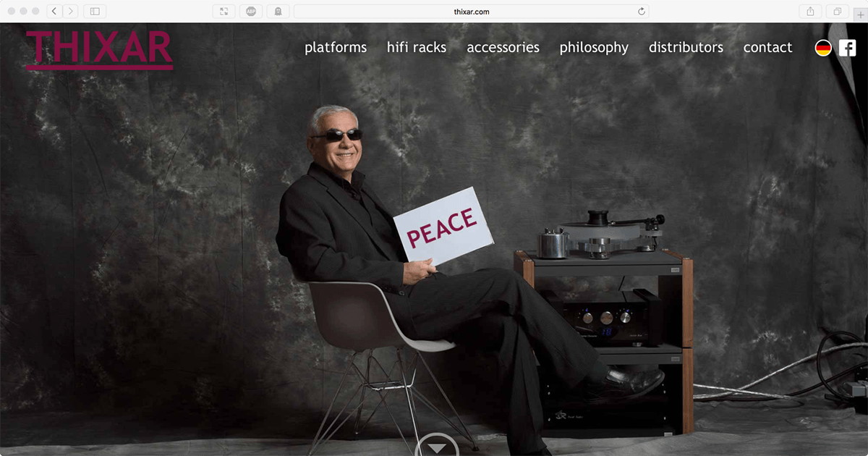View the distributors page
This screenshot has width=868, height=456.
pos(686,48)
